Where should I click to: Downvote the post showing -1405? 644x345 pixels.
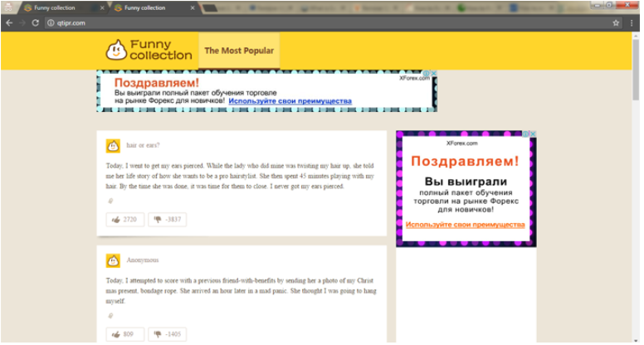[167, 334]
